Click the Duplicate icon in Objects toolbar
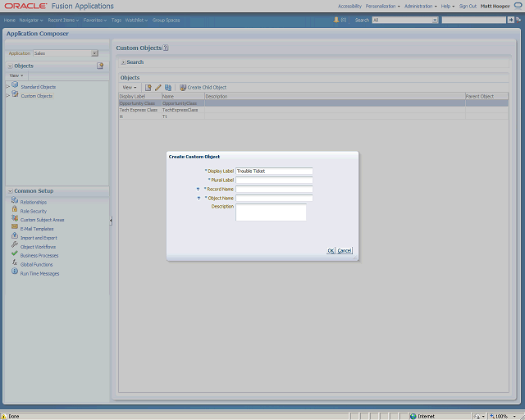Viewport: 525px width, 420px height. click(168, 88)
